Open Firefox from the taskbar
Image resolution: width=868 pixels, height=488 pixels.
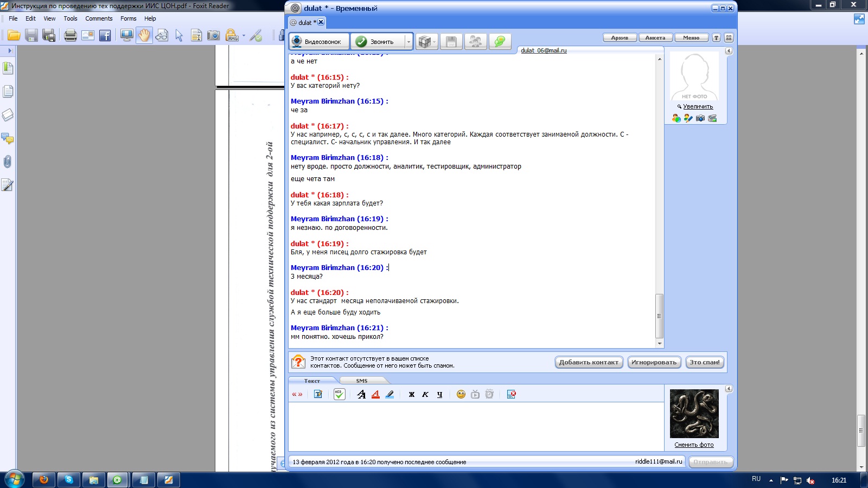point(44,480)
